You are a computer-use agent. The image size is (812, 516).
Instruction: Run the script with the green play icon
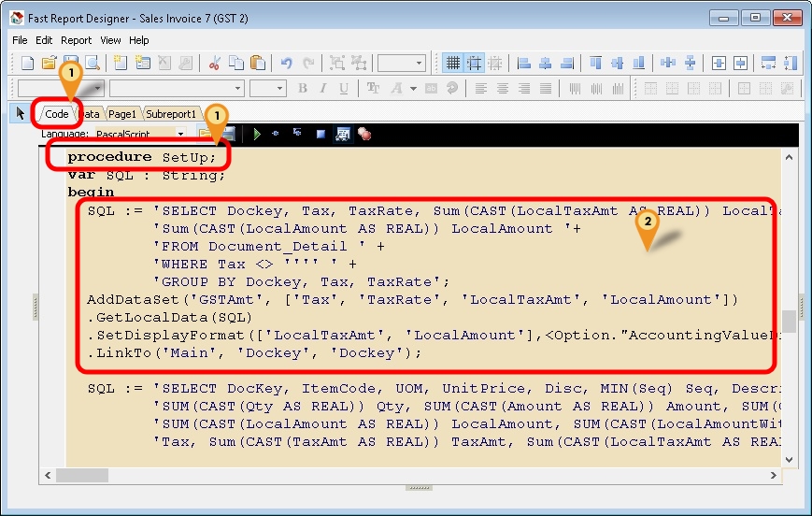[256, 135]
